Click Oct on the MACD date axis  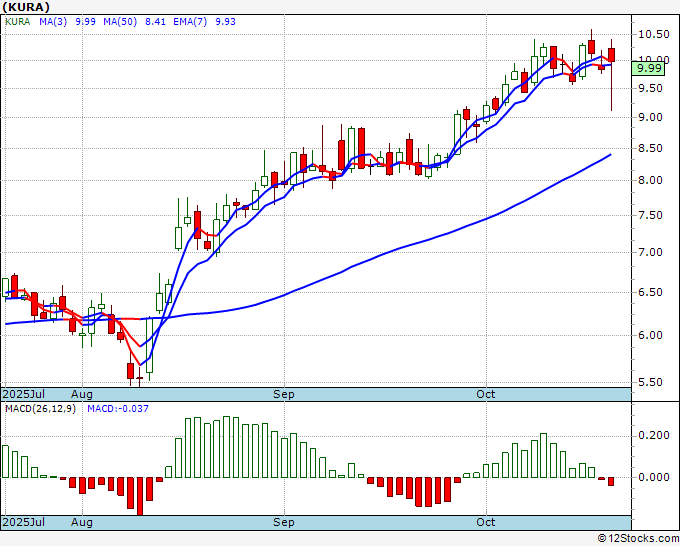(485, 522)
